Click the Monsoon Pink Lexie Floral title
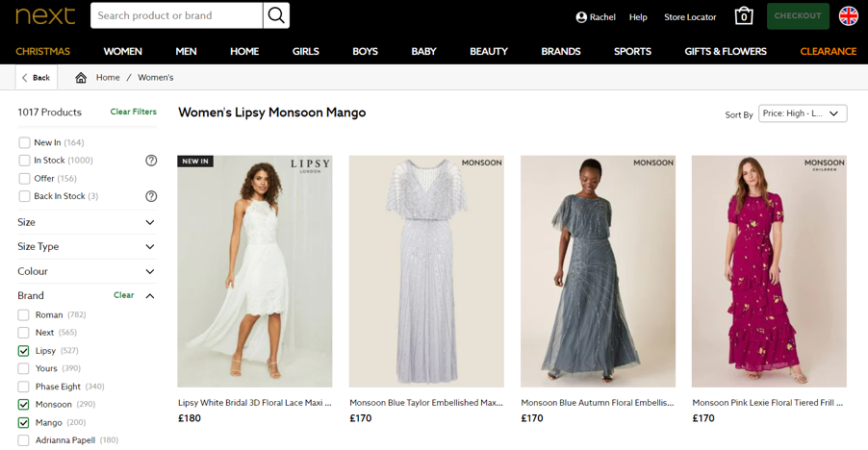Image resolution: width=868 pixels, height=450 pixels. [x=768, y=403]
